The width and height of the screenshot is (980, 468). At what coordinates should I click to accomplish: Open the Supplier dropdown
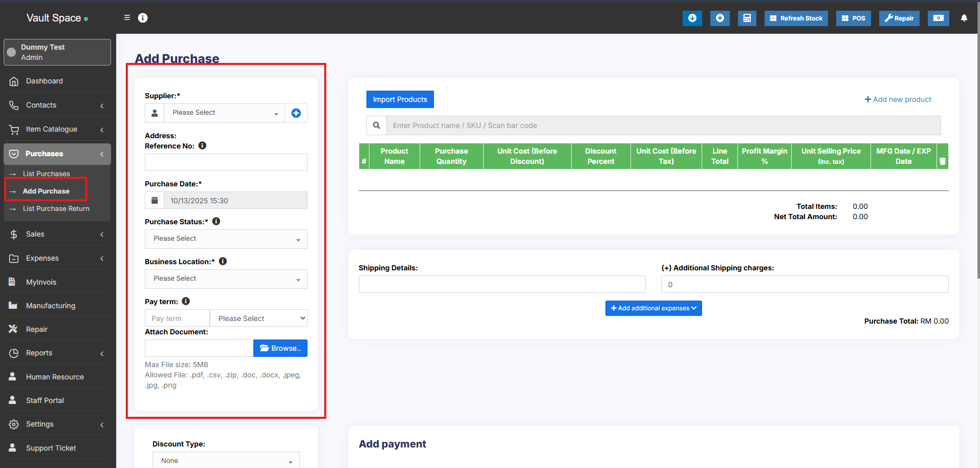click(x=225, y=113)
